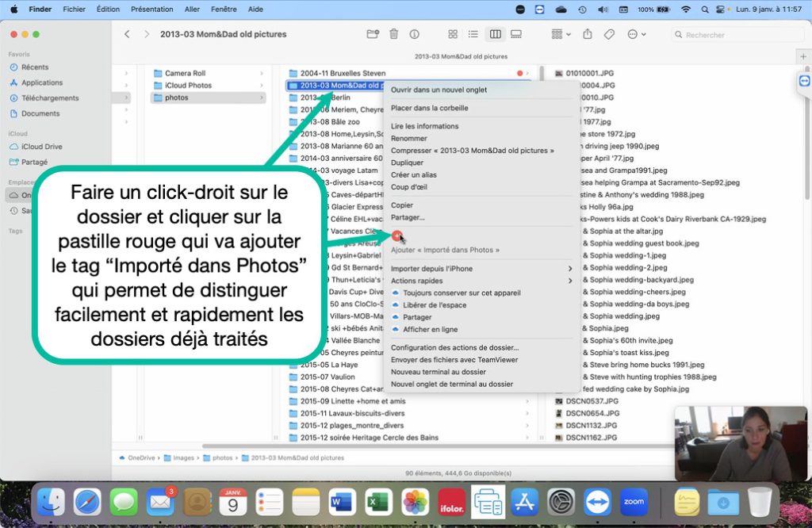The width and height of the screenshot is (812, 528).
Task: Open the Présentation menu in menu bar
Action: 151,9
